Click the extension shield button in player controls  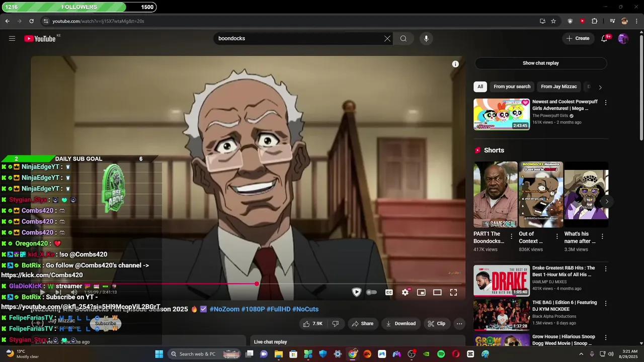coord(356,292)
